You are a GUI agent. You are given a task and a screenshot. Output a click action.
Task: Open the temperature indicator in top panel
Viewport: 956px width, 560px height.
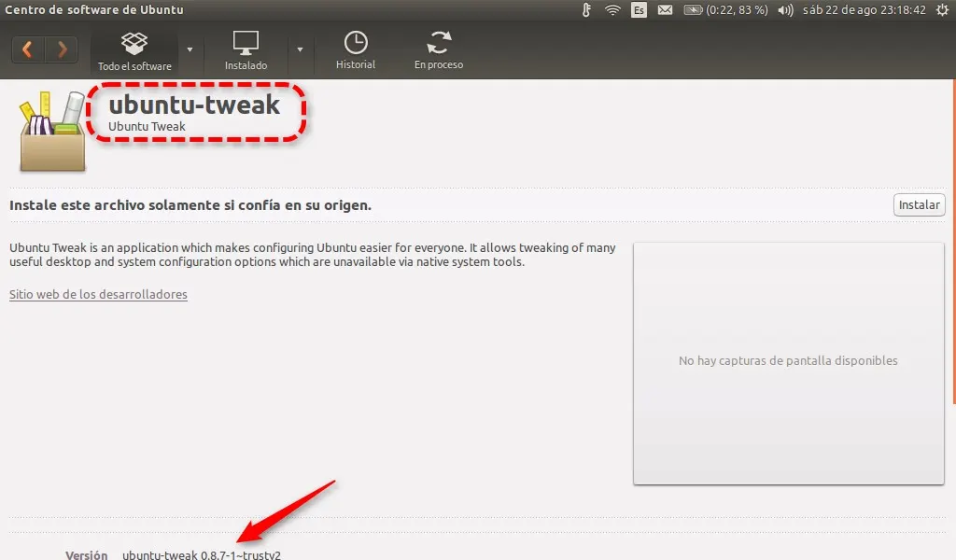586,10
